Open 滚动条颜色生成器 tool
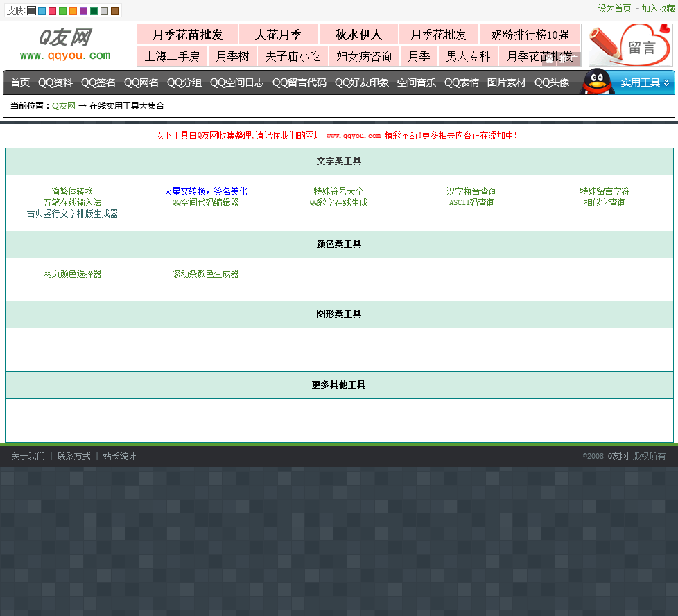 (205, 274)
